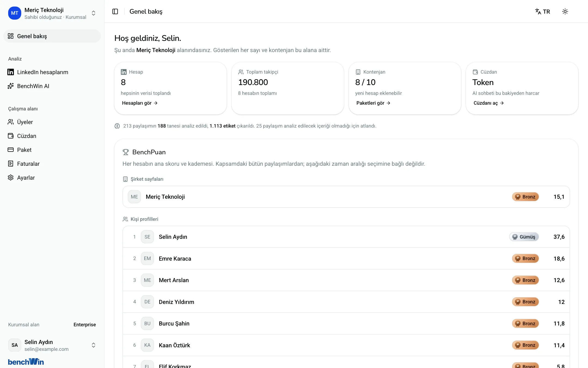This screenshot has height=368, width=588.
Task: Open Genel bakış in sidebar
Action: tap(52, 36)
